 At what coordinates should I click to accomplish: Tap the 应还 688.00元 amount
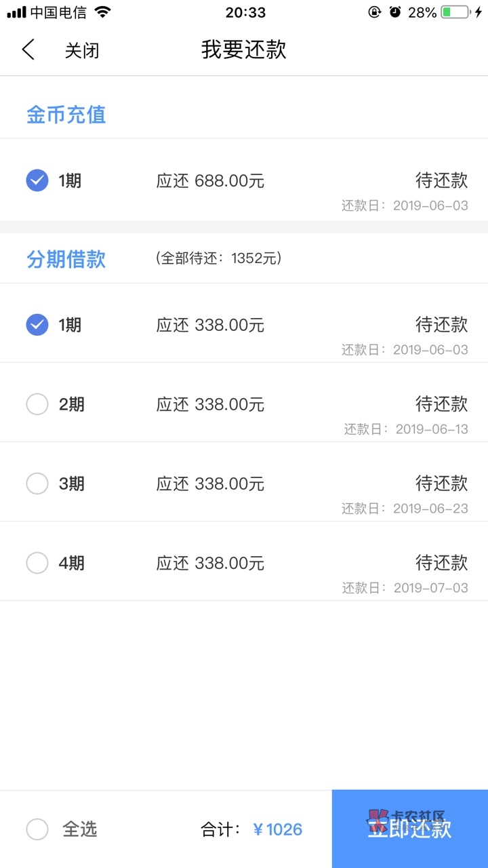point(210,181)
